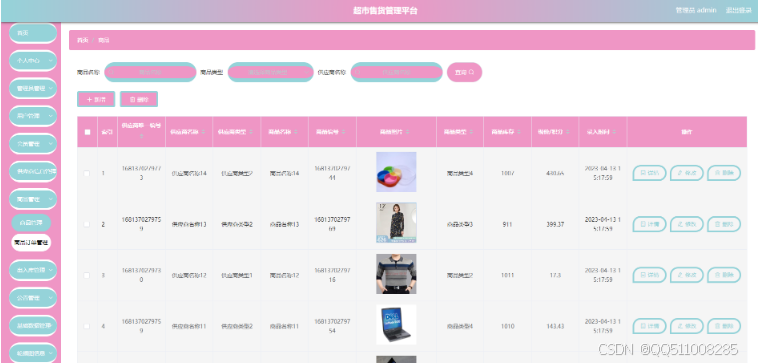Click 退出登录 logout link
Viewport: 758px width, 363px height.
pos(738,10)
